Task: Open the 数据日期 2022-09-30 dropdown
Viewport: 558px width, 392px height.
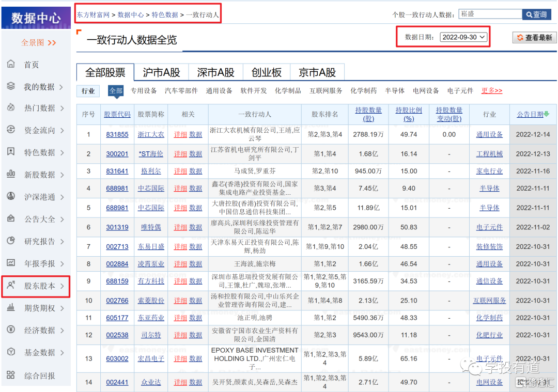Action: pos(463,37)
